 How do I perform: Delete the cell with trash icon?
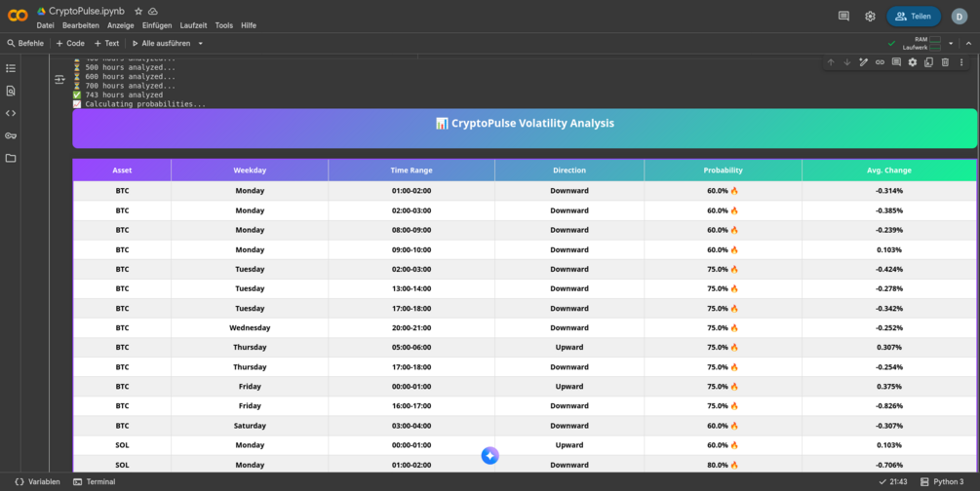[945, 62]
